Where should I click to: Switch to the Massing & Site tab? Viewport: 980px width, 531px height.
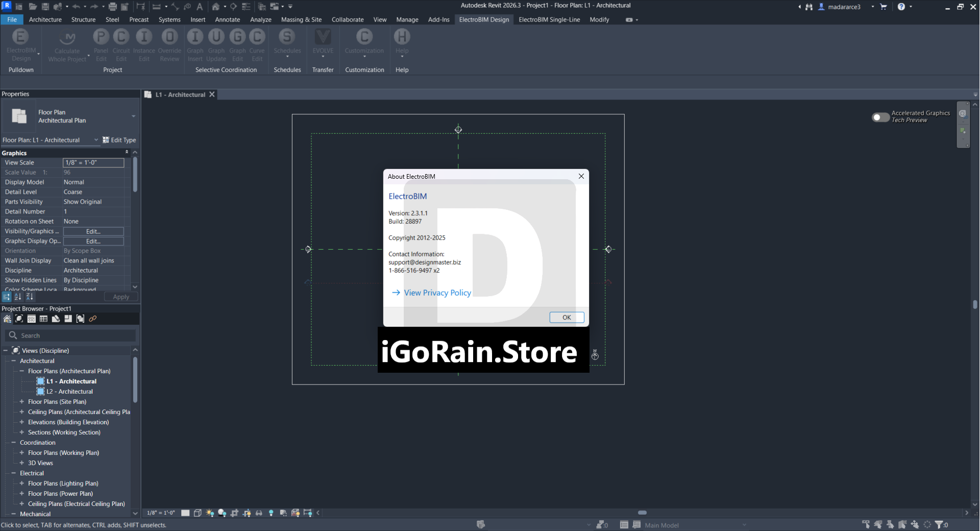(x=301, y=19)
